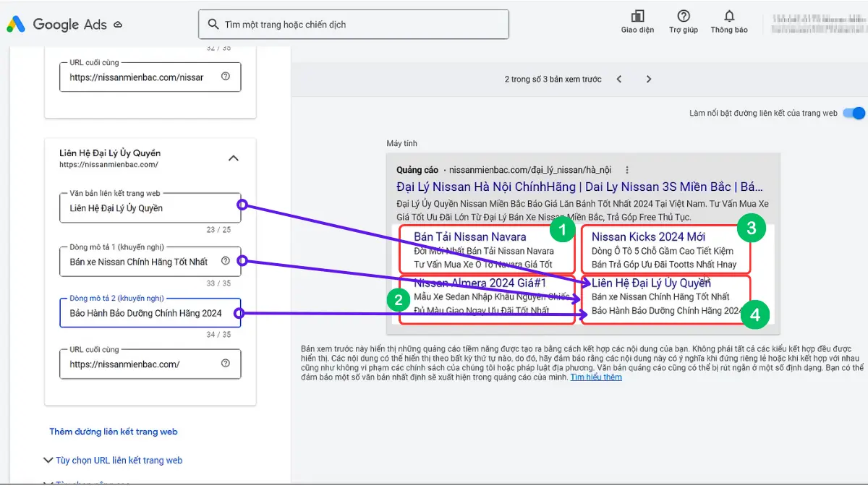Collapse the Liên Hệ Đại Lý Ủy Quyền section

pyautogui.click(x=233, y=158)
